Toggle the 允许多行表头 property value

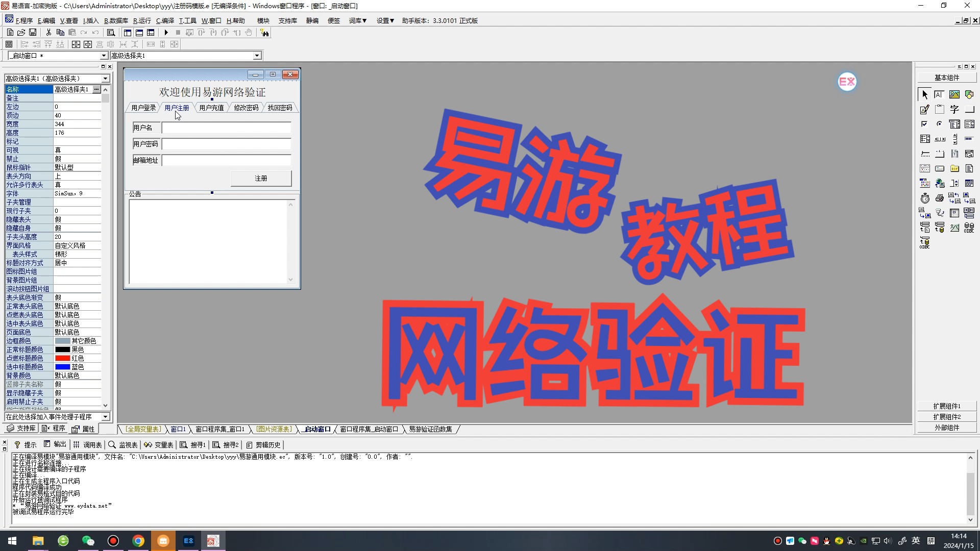tap(77, 185)
